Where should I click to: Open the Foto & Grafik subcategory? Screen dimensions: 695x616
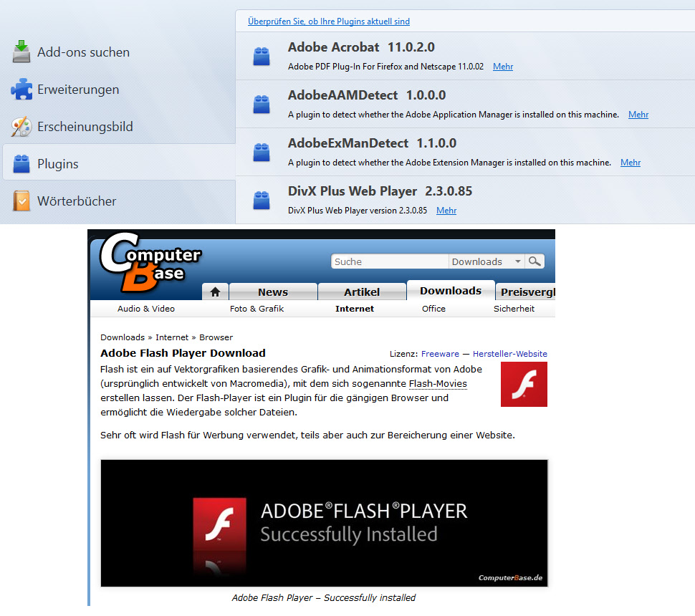(257, 309)
